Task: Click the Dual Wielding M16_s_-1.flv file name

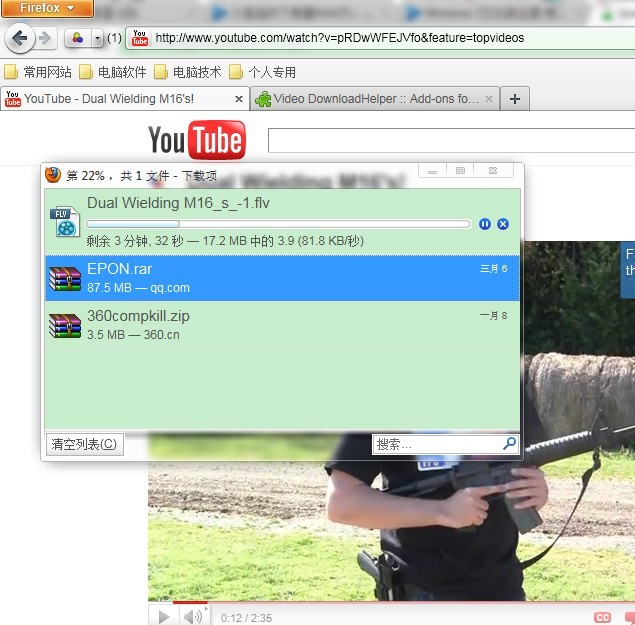Action: point(178,203)
